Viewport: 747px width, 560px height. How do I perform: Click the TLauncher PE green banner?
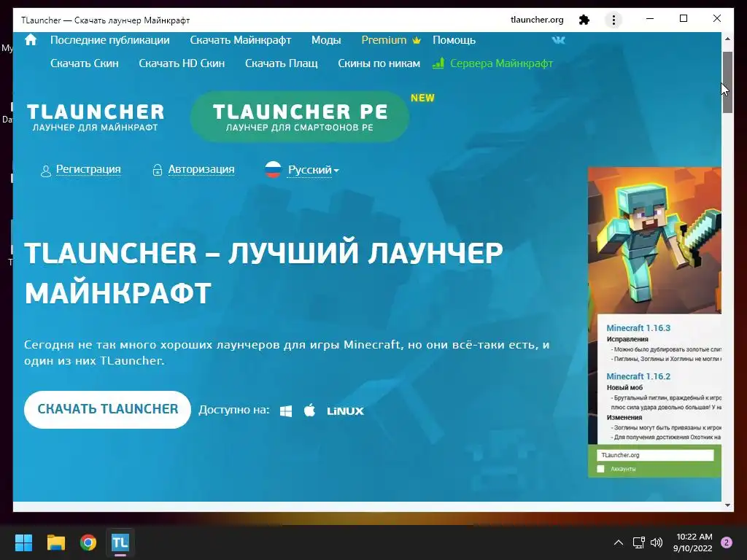[x=300, y=117]
